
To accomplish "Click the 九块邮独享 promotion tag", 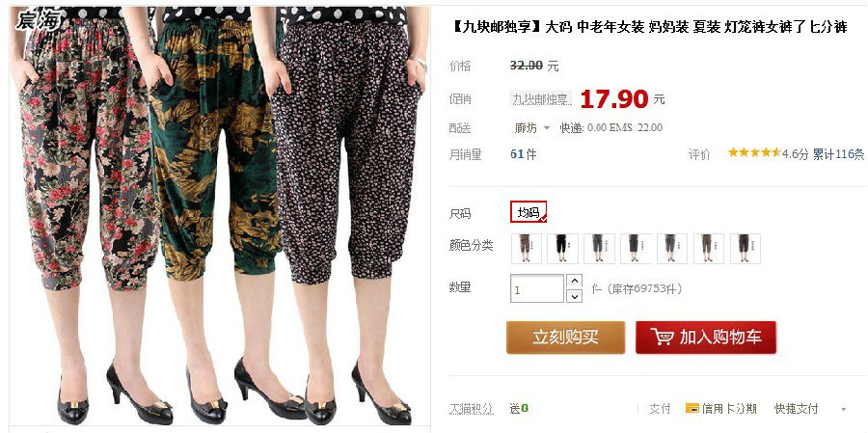I will (541, 99).
